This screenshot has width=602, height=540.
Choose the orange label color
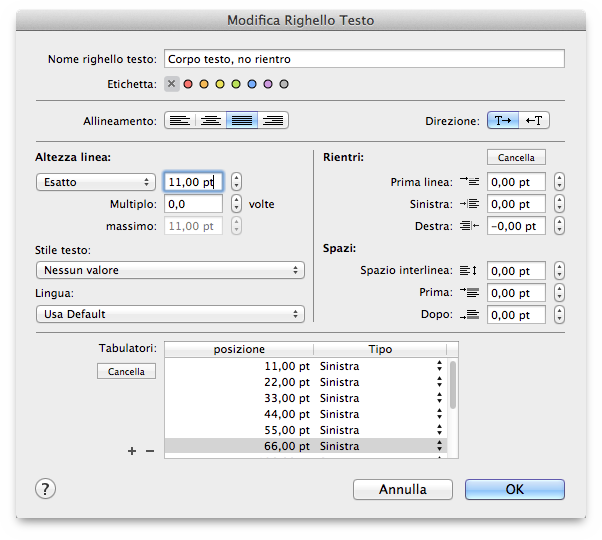204,84
